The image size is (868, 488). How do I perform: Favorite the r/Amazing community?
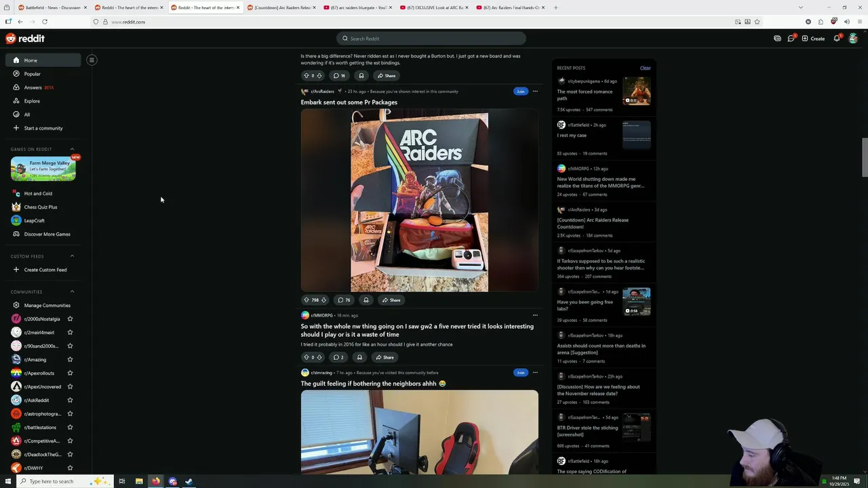[x=70, y=359]
